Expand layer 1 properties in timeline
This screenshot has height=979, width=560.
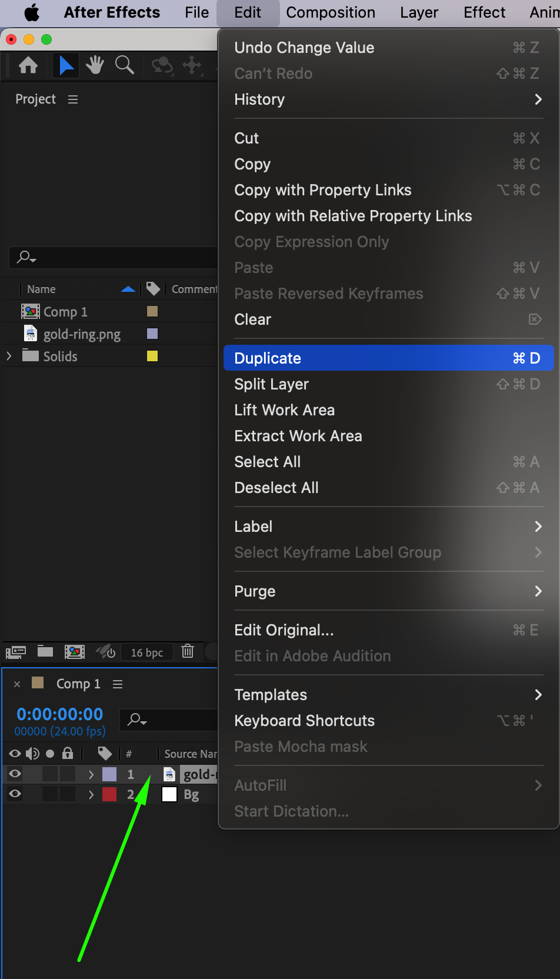[x=91, y=774]
